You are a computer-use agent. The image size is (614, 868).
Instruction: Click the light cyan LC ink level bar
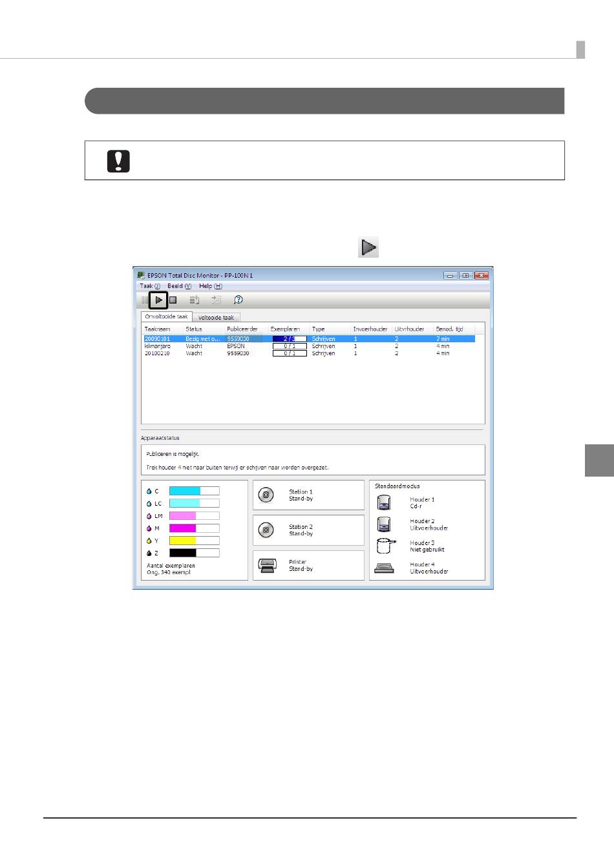coord(194,503)
